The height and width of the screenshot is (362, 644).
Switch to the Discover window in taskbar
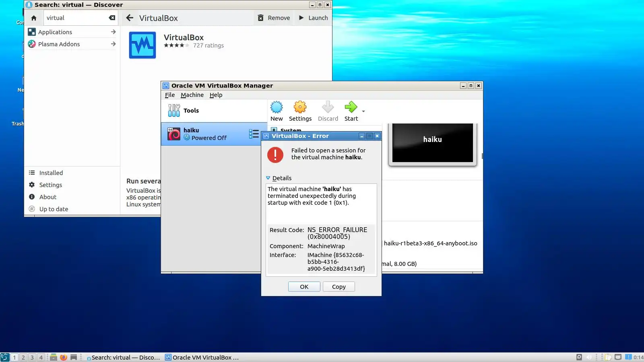pyautogui.click(x=123, y=357)
